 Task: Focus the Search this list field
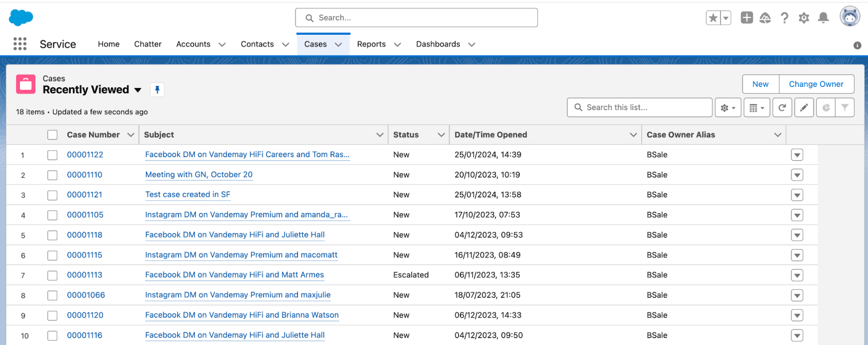click(640, 108)
